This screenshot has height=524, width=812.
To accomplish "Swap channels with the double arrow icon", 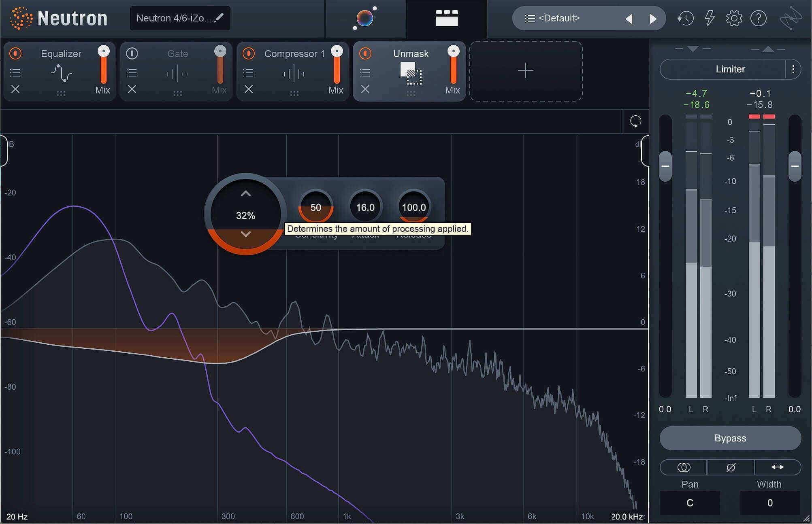I will pos(778,467).
